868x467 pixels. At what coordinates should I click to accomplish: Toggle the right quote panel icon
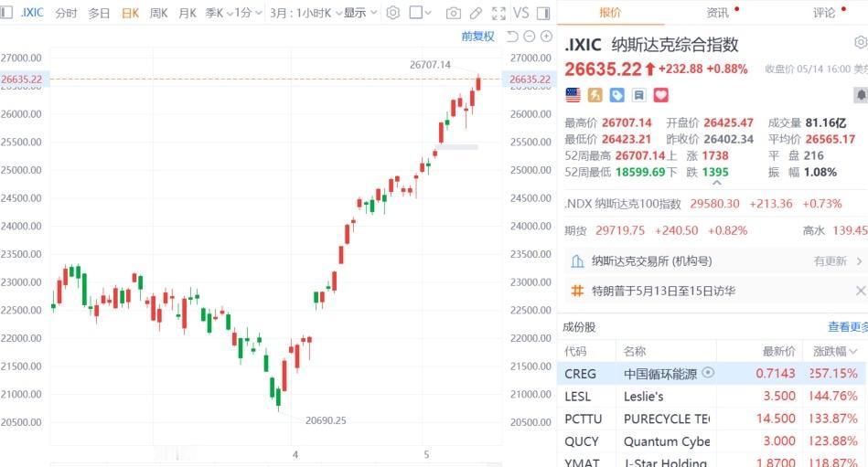point(543,13)
